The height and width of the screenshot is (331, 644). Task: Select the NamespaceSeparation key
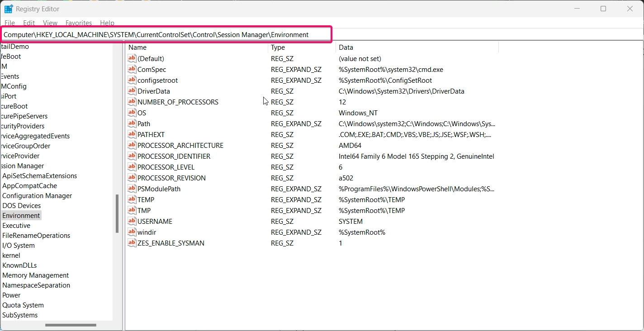coord(36,285)
